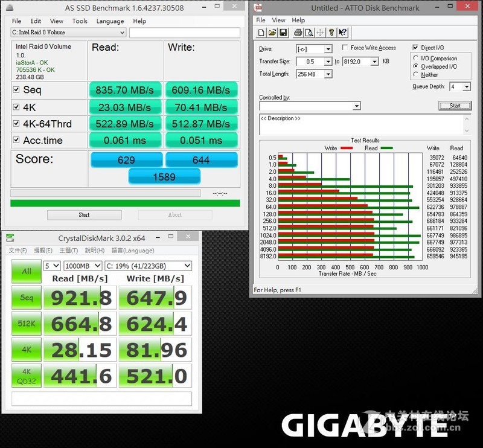Image resolution: width=483 pixels, height=448 pixels.
Task: Select the I/O Comparison radio button
Action: point(415,58)
